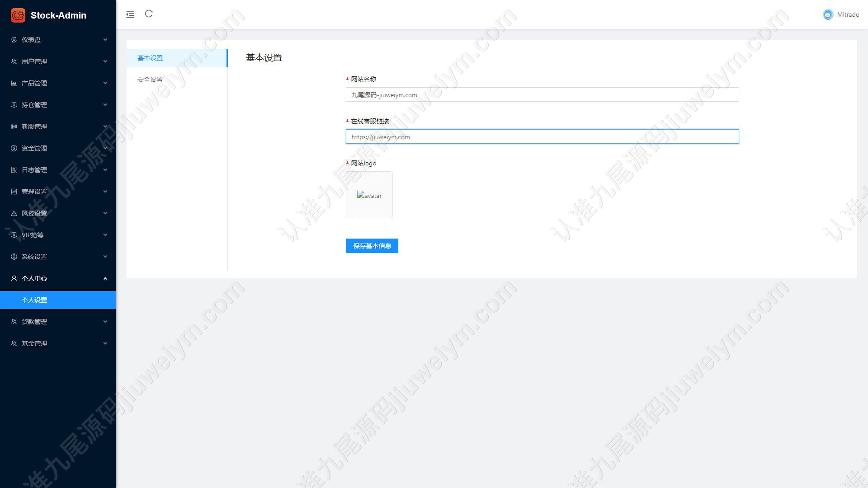The height and width of the screenshot is (488, 868).
Task: Collapse the sidebar using the fold icon
Action: click(130, 14)
